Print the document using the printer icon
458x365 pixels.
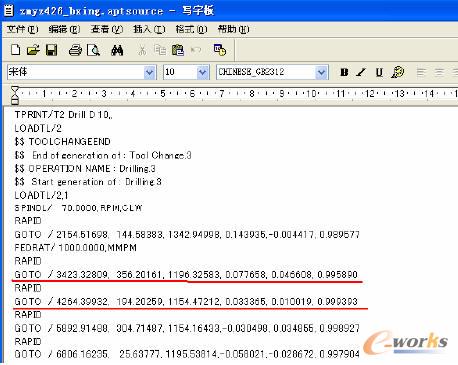(x=75, y=50)
